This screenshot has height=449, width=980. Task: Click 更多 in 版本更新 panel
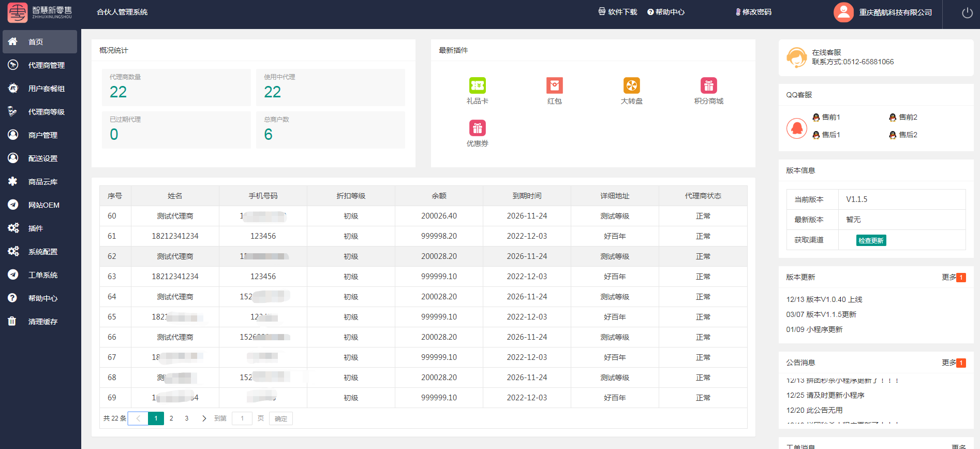[949, 277]
